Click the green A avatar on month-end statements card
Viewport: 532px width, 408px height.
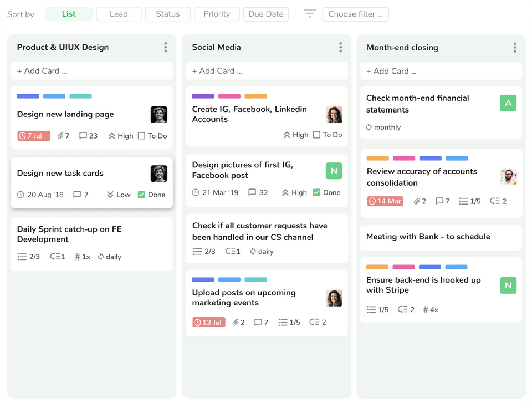click(x=508, y=103)
